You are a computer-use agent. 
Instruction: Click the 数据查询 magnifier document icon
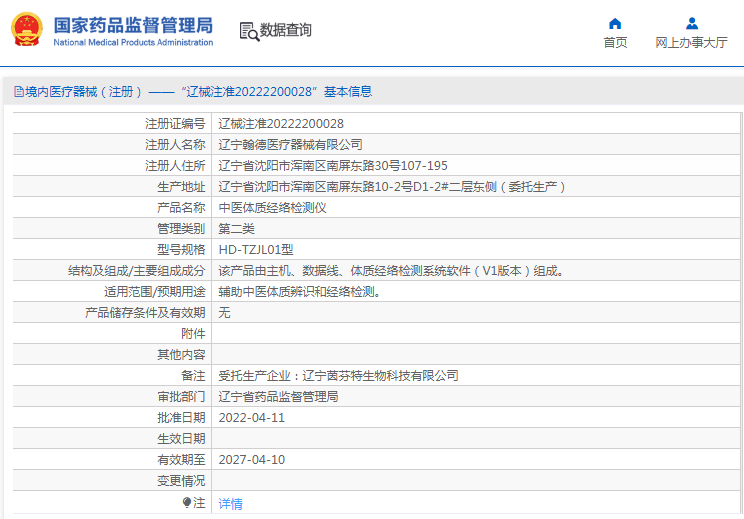249,31
